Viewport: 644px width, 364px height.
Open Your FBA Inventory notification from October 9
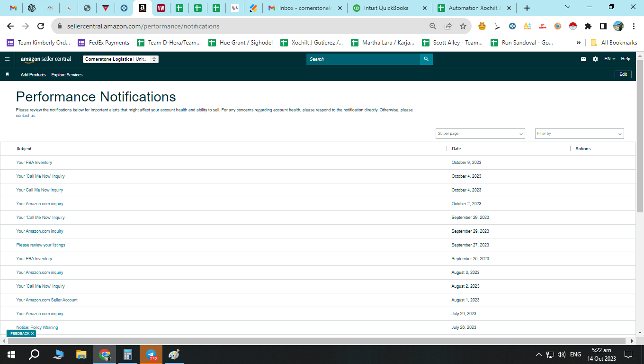(34, 163)
